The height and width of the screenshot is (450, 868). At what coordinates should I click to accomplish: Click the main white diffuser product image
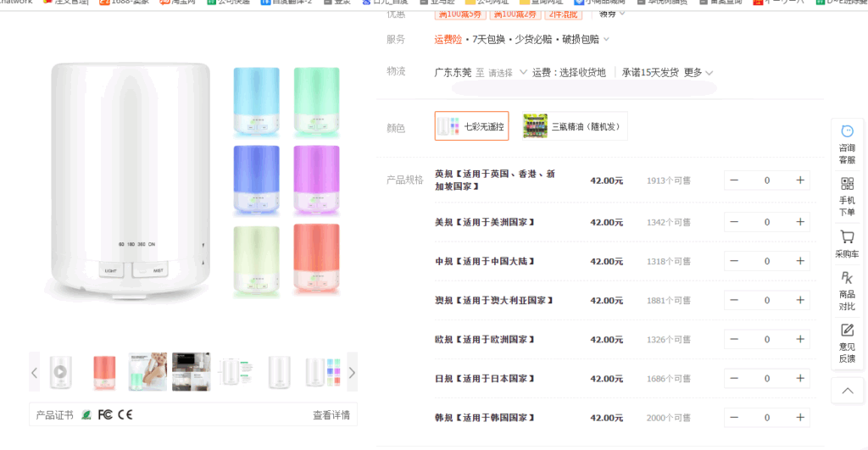(131, 181)
